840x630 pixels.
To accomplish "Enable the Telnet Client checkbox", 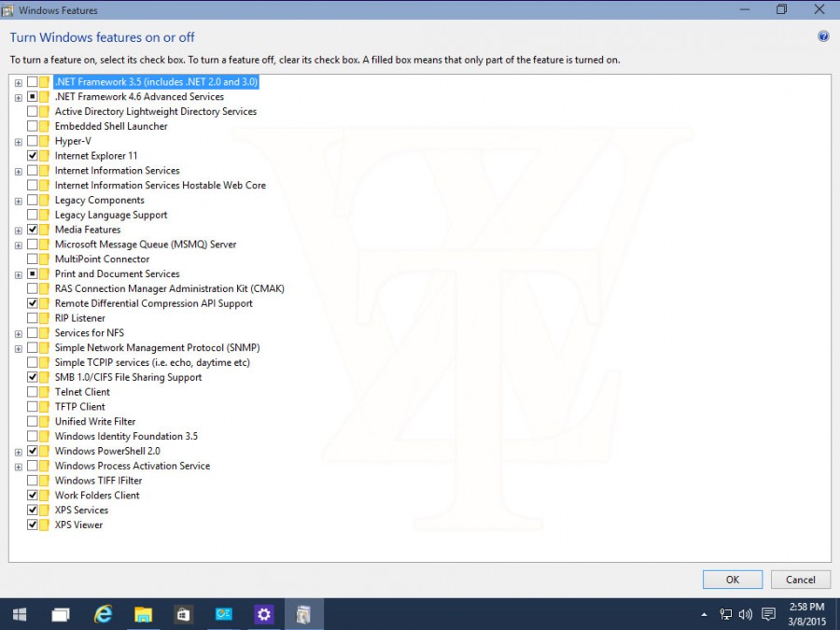I will coord(32,392).
